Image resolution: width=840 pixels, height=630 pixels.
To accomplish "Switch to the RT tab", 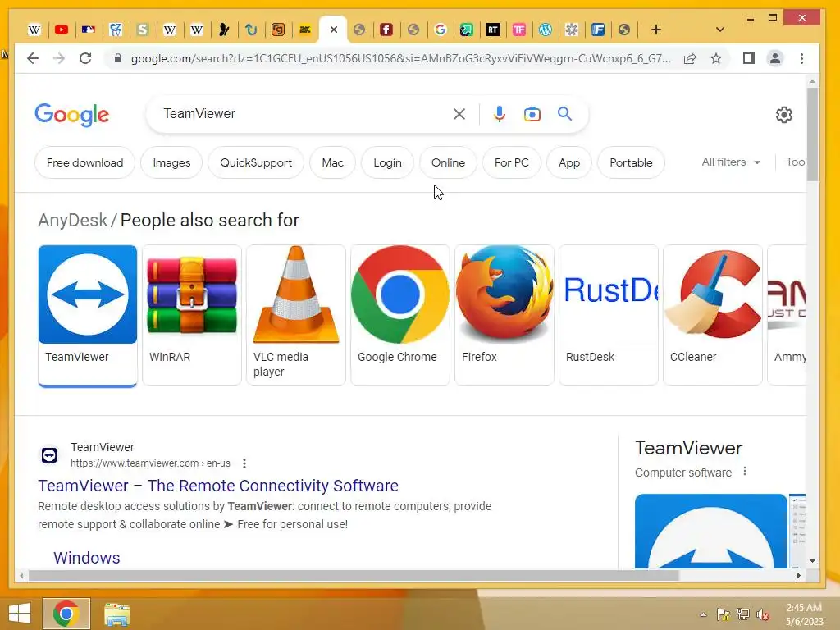I will (x=492, y=30).
